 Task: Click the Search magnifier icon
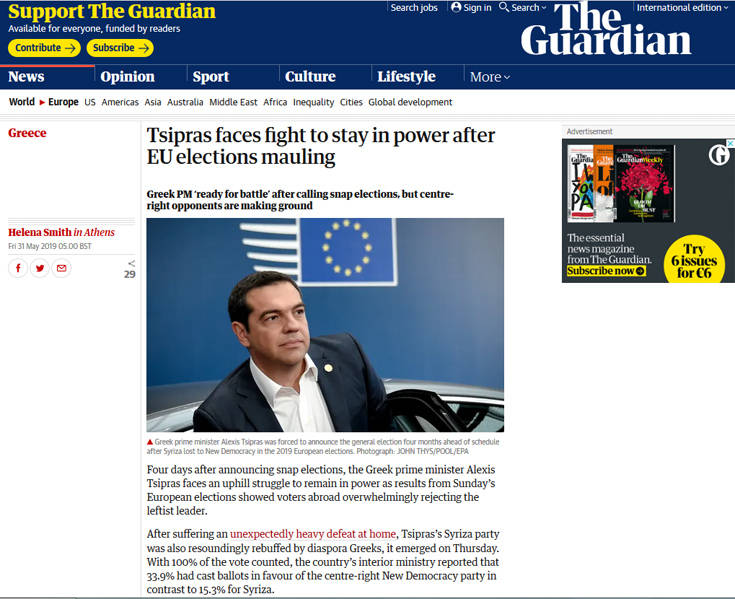pyautogui.click(x=504, y=7)
